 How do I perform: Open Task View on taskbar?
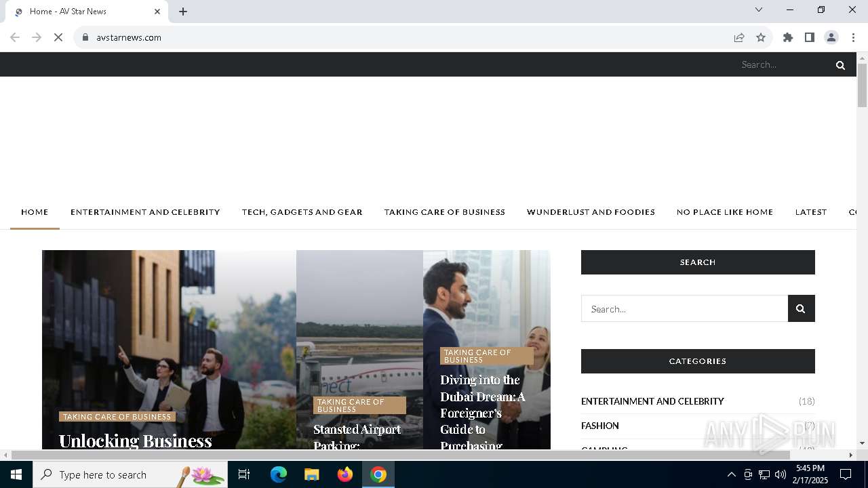[244, 474]
